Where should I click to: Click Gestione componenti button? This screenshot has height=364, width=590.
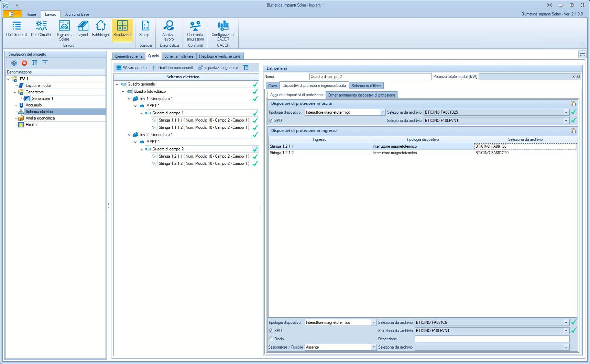[x=173, y=68]
